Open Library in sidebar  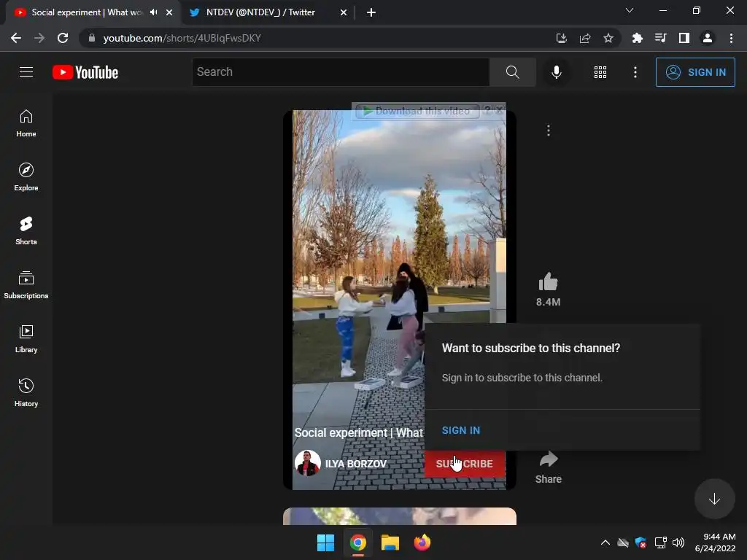point(26,338)
